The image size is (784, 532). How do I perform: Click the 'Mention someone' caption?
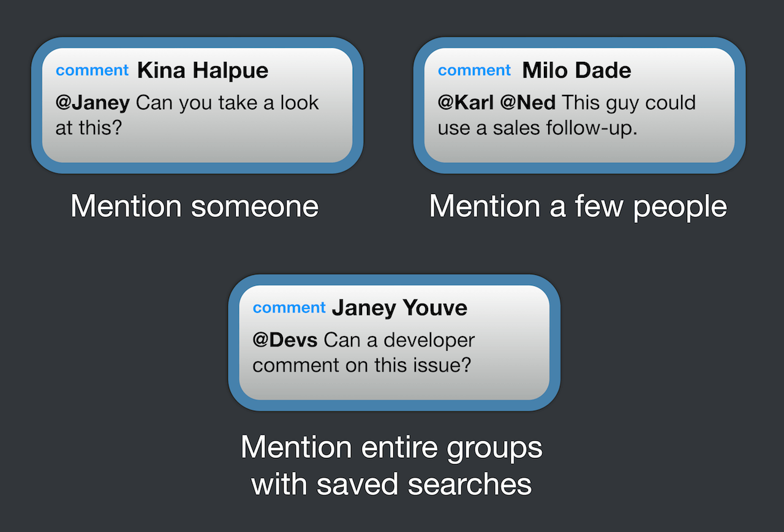[195, 206]
